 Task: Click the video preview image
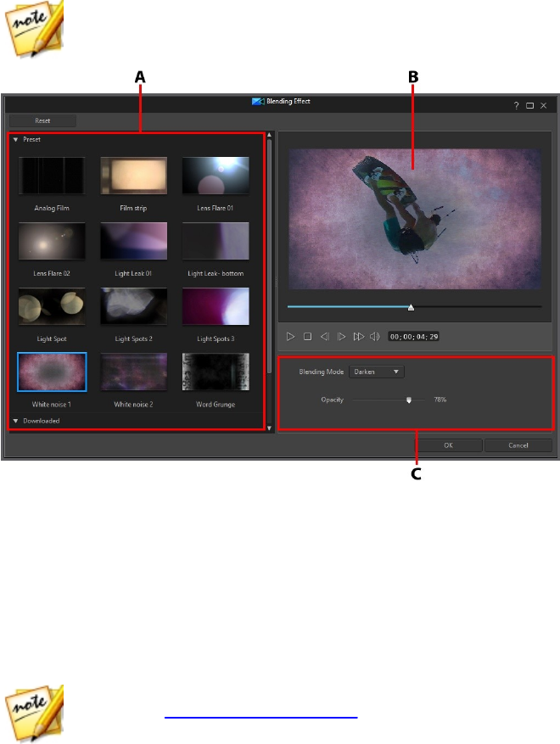[415, 219]
